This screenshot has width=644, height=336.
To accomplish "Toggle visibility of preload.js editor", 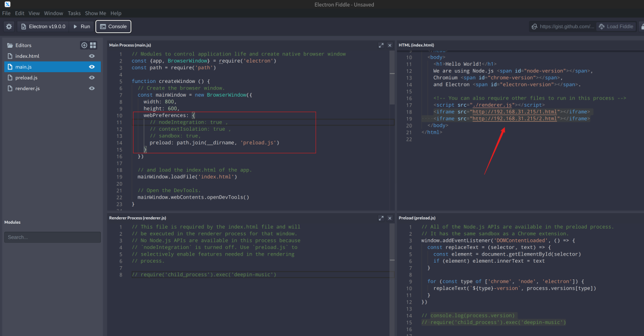I will (x=92, y=78).
